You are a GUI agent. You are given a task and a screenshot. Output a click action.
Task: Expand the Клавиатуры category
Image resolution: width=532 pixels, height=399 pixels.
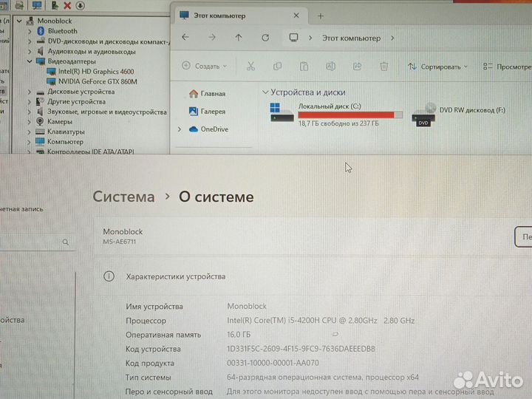pos(30,132)
